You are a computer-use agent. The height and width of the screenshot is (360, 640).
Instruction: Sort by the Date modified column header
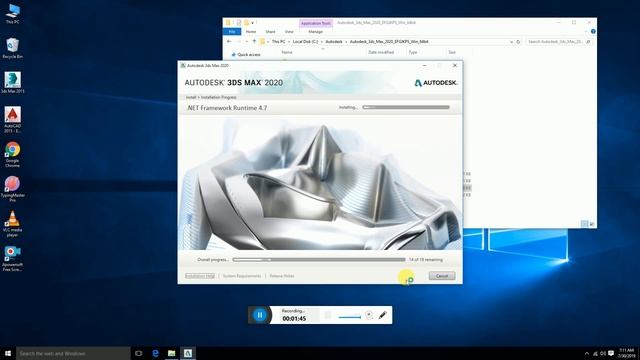[381, 52]
